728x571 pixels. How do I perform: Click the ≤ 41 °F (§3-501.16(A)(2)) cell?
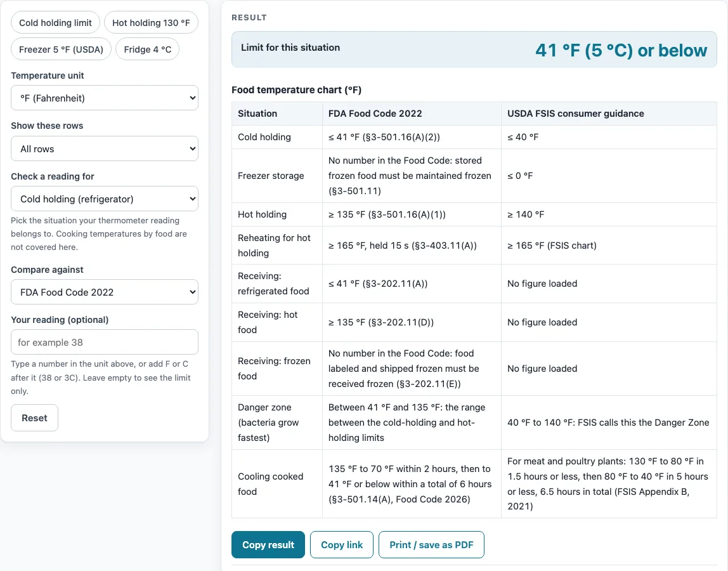click(x=412, y=137)
